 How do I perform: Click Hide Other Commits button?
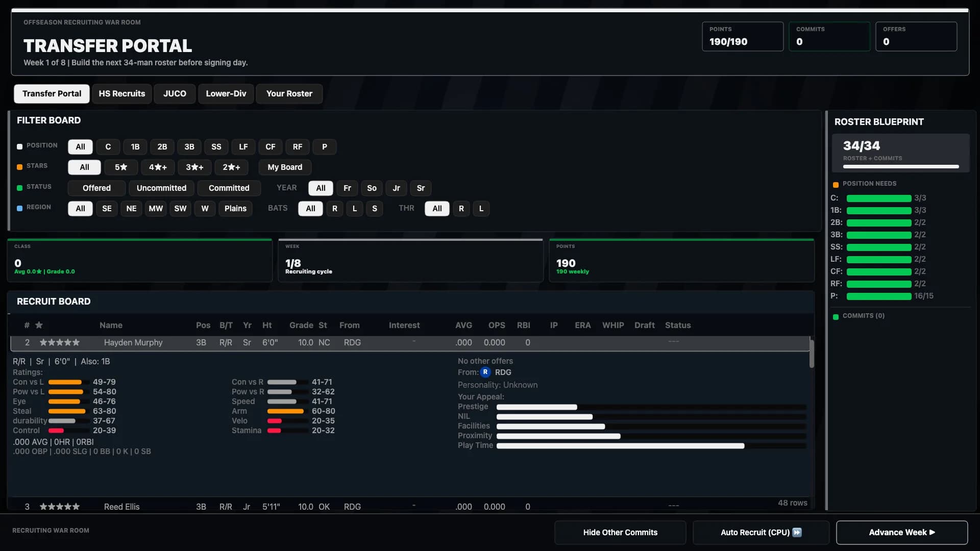(x=620, y=533)
